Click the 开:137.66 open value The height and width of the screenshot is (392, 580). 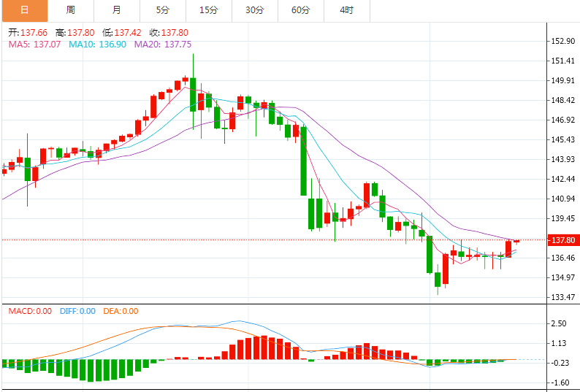click(28, 33)
